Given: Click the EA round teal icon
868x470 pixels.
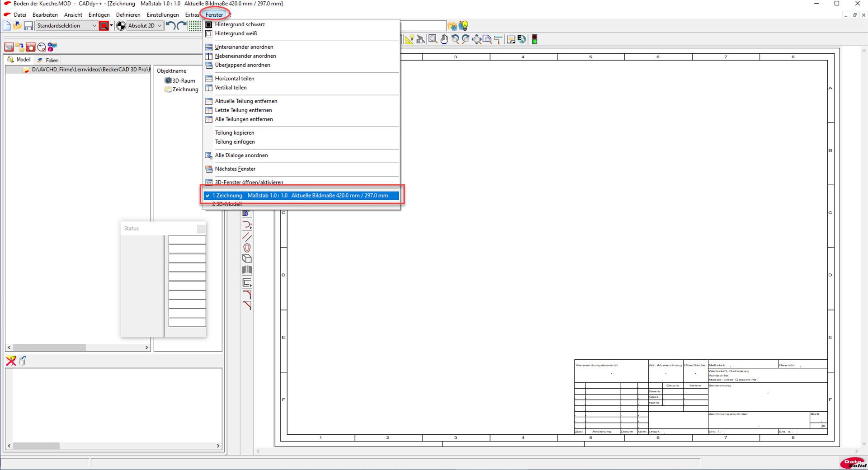Looking at the screenshot, I should click(x=522, y=40).
